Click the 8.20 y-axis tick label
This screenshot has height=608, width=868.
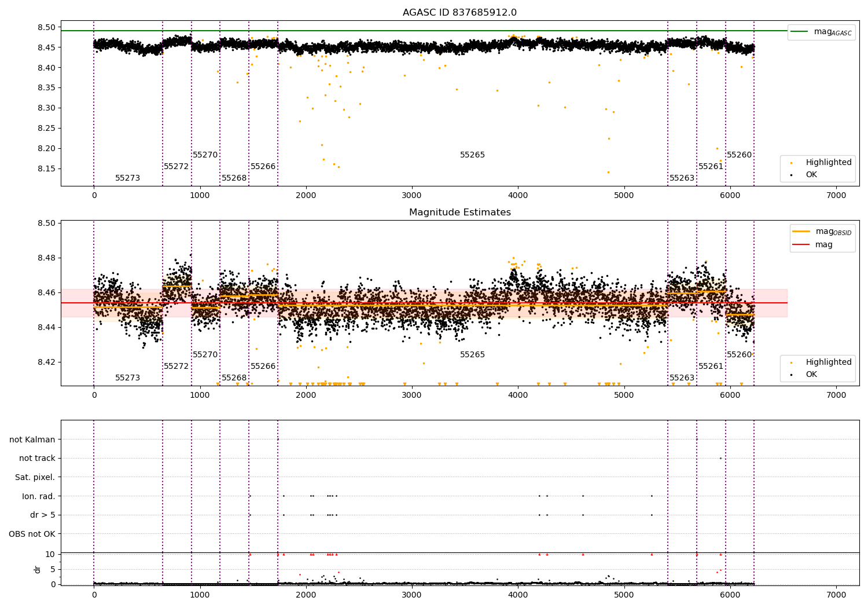click(47, 149)
